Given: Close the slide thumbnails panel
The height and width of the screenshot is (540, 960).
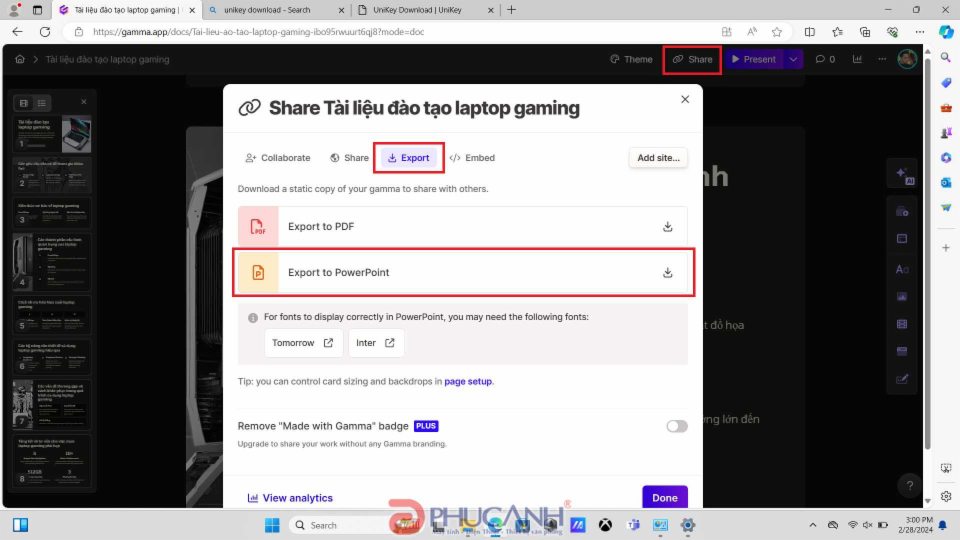Looking at the screenshot, I should 84,102.
